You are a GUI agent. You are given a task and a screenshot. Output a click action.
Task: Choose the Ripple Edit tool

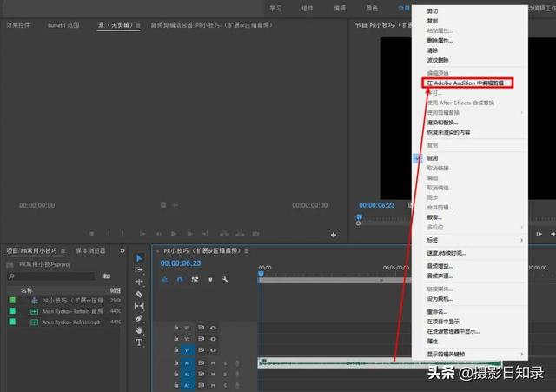pos(139,282)
